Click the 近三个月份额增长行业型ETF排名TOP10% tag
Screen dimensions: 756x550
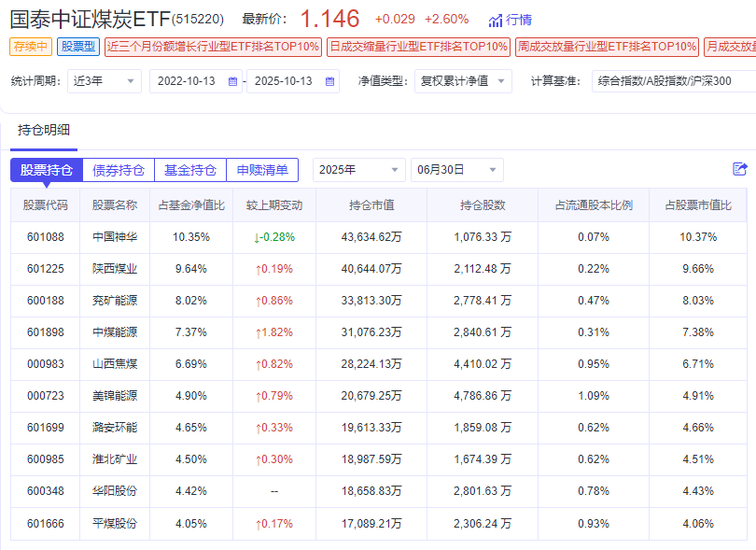coord(213,47)
